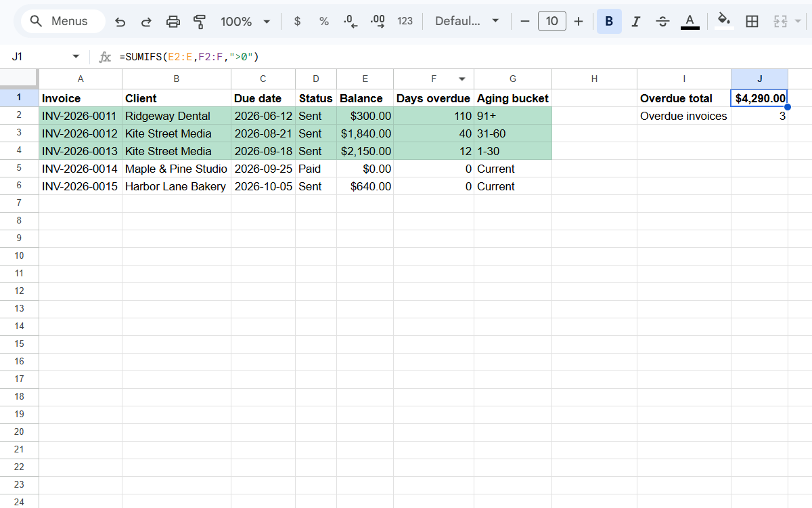Decrease decimal places
Screen dimensions: 812x508
pyautogui.click(x=351, y=22)
